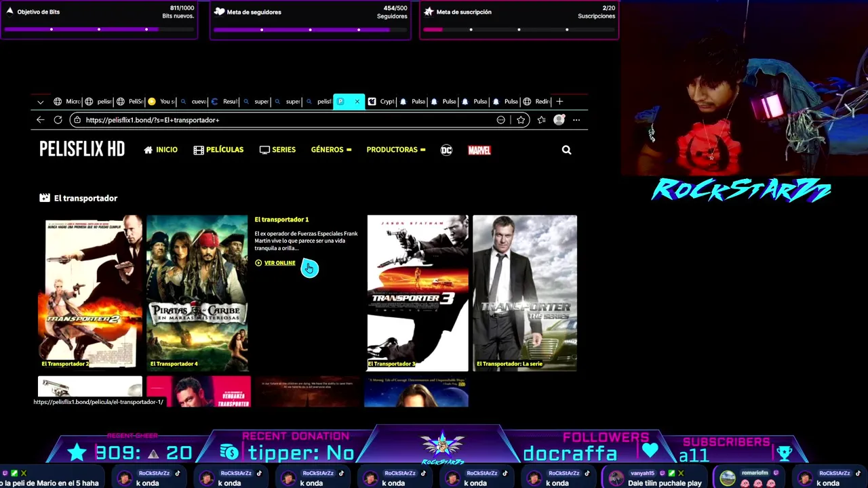Click the RockStarZz streamer name logo

point(741,190)
